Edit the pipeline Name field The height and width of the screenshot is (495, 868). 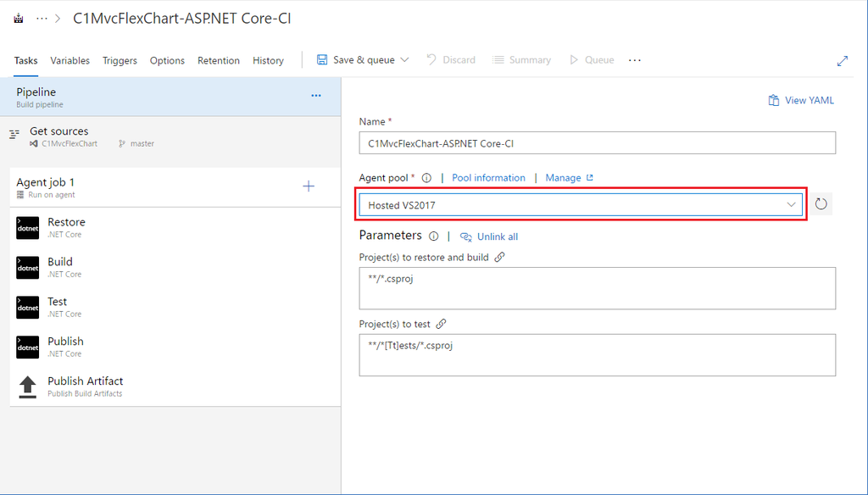598,143
